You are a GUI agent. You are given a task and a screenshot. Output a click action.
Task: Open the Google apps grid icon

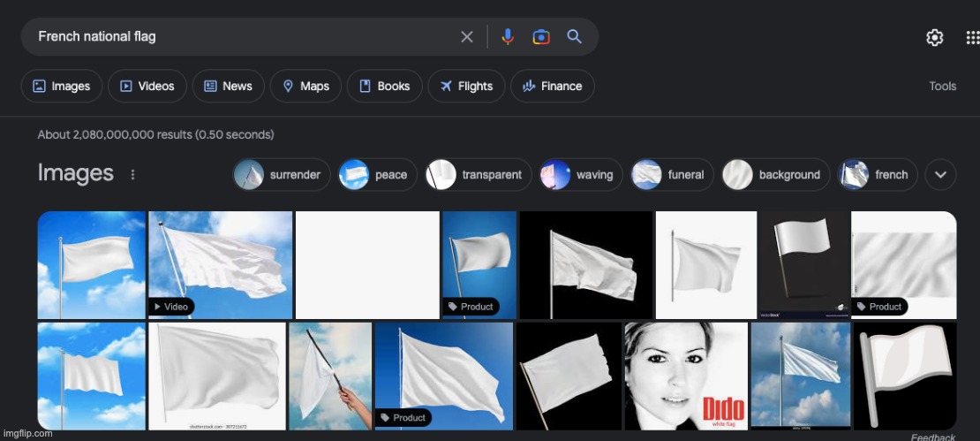[972, 37]
